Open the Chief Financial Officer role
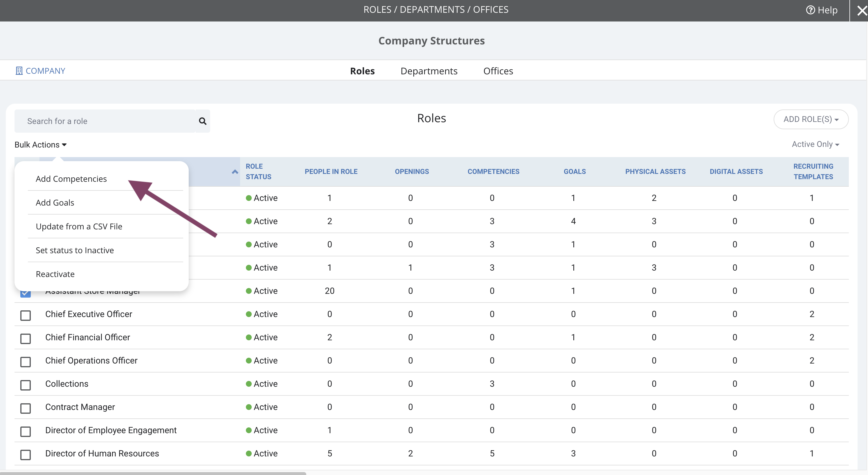The image size is (868, 475). click(88, 337)
